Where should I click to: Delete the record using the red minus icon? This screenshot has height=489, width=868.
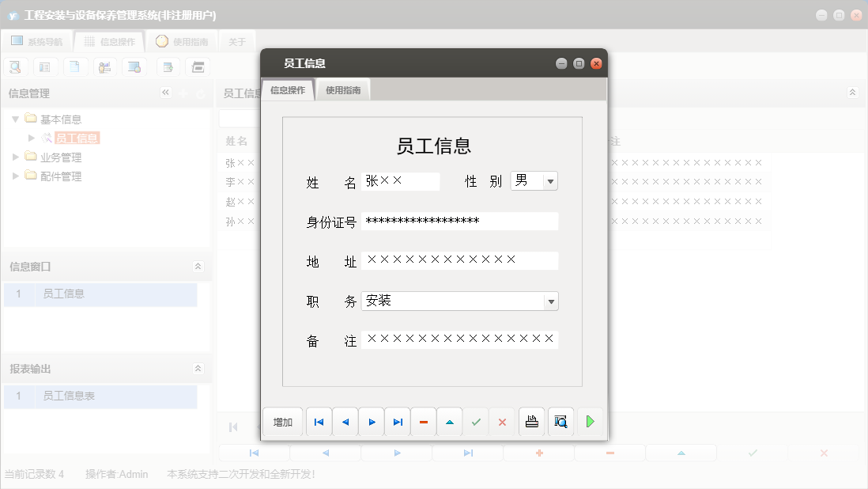tap(424, 422)
